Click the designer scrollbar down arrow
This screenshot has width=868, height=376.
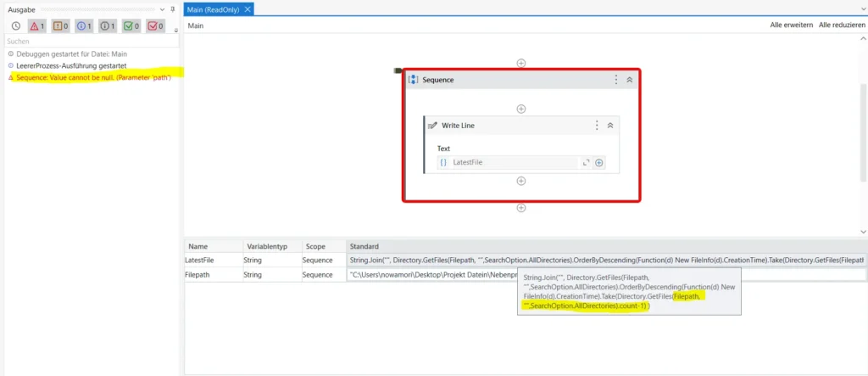click(863, 231)
